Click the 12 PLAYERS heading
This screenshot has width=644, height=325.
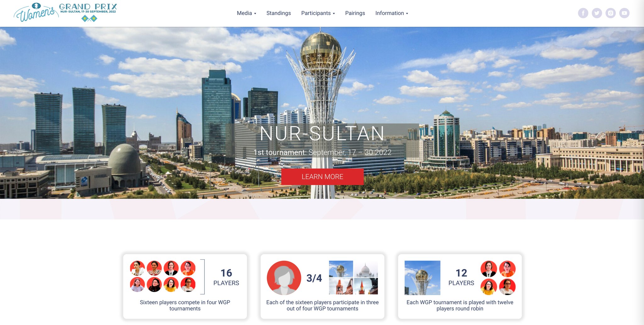461,277
